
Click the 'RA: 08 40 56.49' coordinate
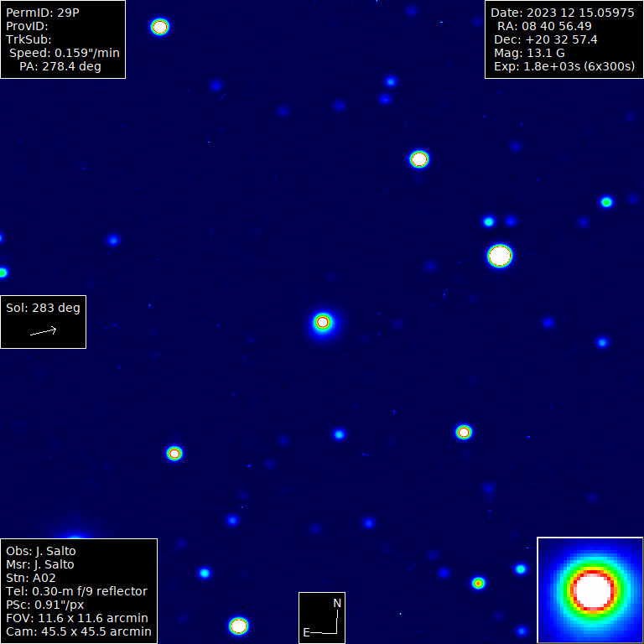click(544, 26)
